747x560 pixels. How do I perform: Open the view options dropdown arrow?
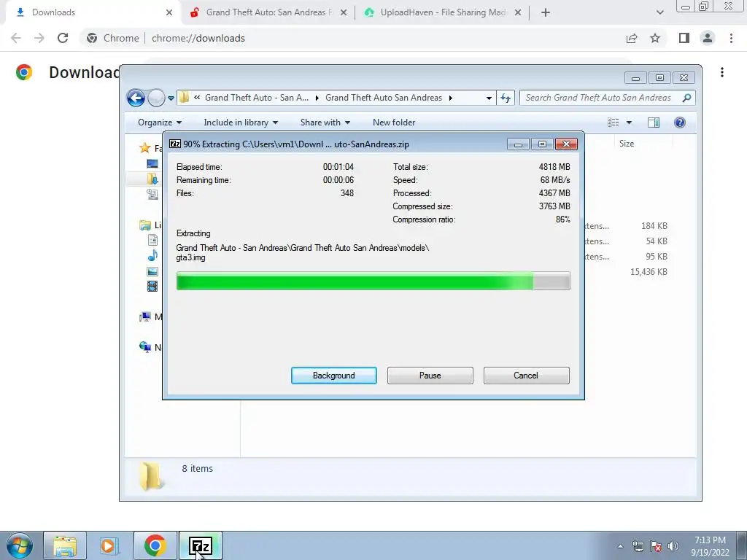click(x=629, y=122)
